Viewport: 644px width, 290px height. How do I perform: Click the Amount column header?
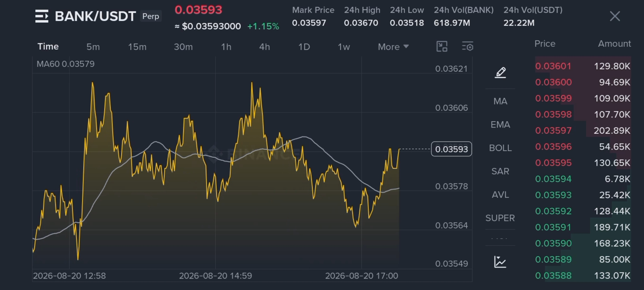click(614, 44)
